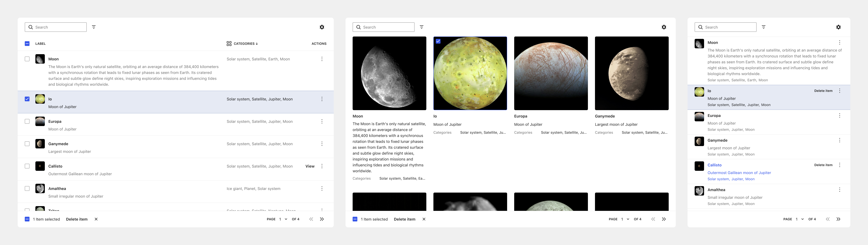
Task: Check the Callisto row checkbox in the table
Action: click(27, 166)
